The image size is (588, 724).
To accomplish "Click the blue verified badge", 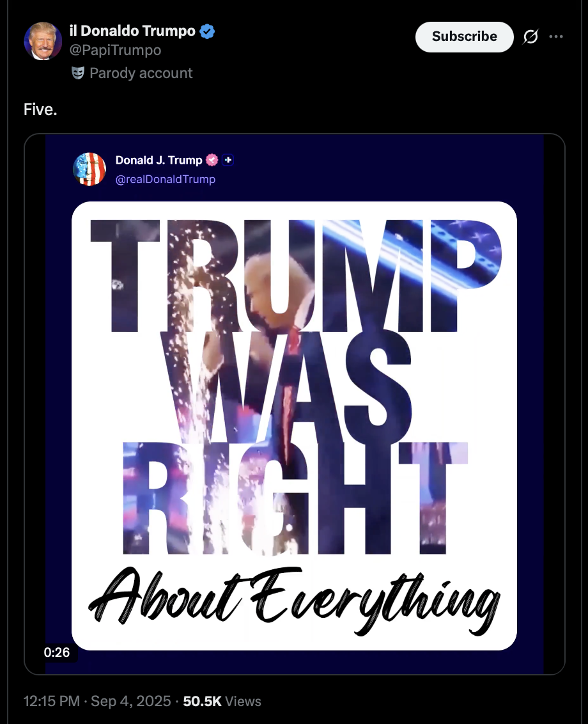I will (x=207, y=31).
